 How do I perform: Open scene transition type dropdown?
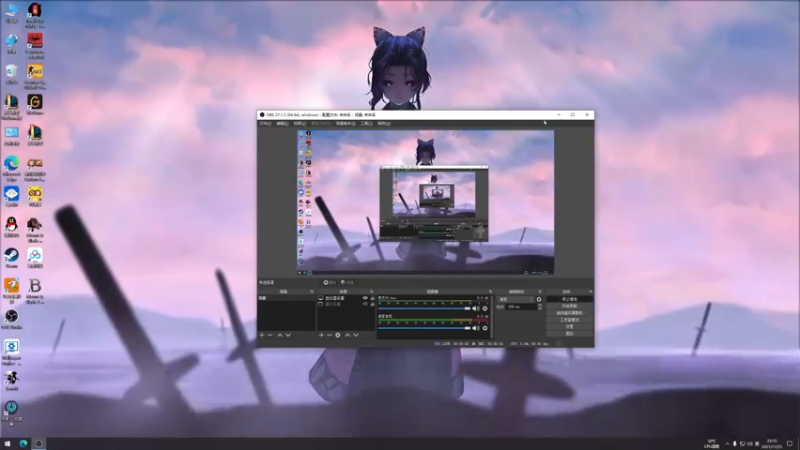(x=516, y=299)
